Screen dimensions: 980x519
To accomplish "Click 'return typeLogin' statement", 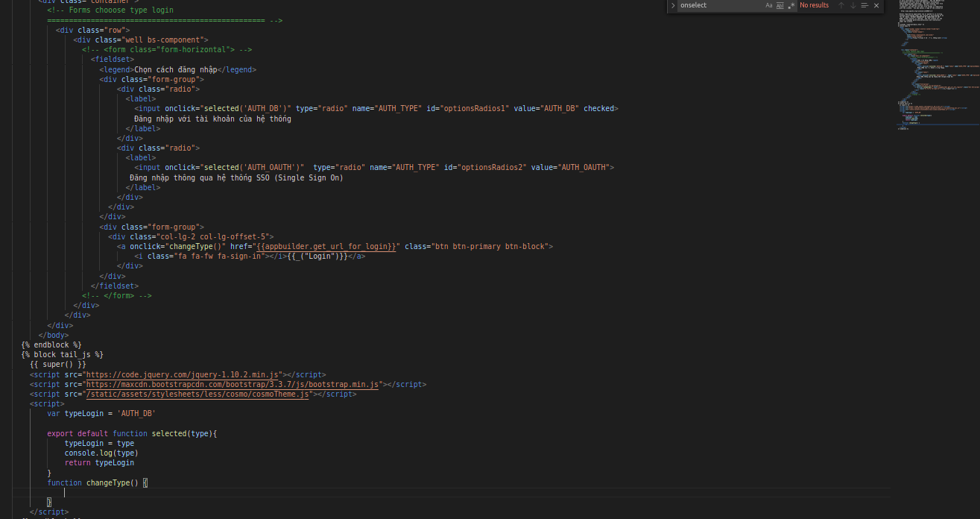I will (99, 462).
